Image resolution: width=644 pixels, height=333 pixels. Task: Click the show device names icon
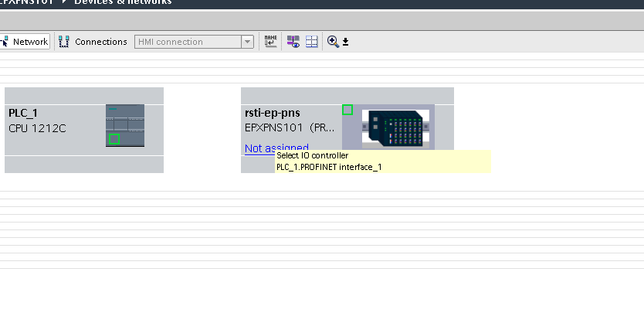271,42
